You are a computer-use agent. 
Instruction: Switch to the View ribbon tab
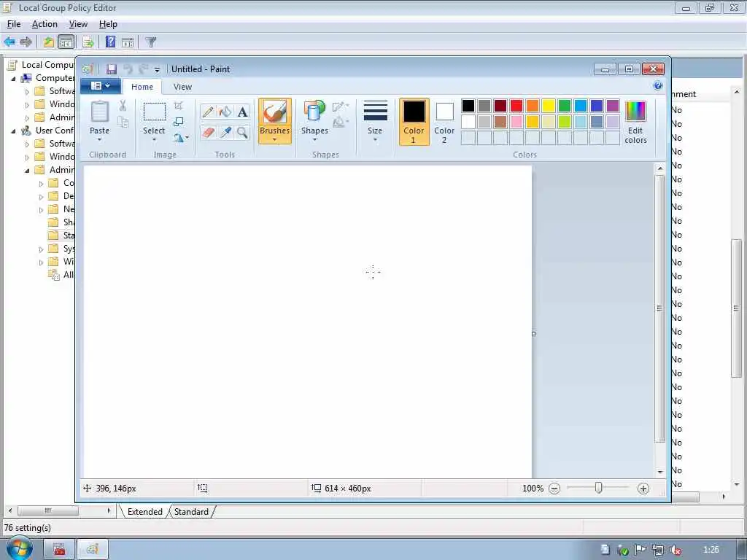point(182,87)
